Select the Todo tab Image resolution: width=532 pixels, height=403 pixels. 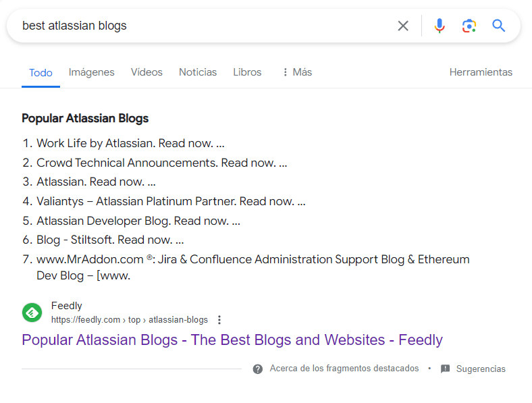[x=41, y=73]
